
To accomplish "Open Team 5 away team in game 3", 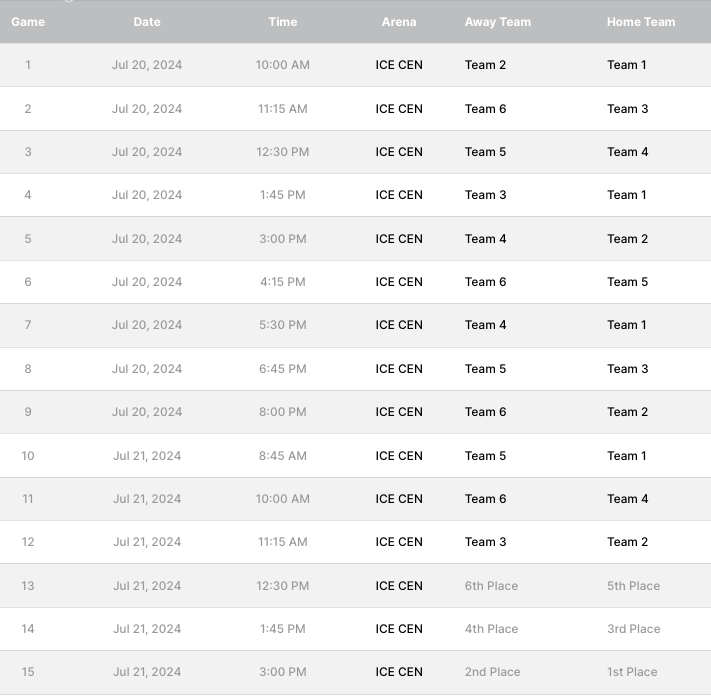I will tap(485, 152).
